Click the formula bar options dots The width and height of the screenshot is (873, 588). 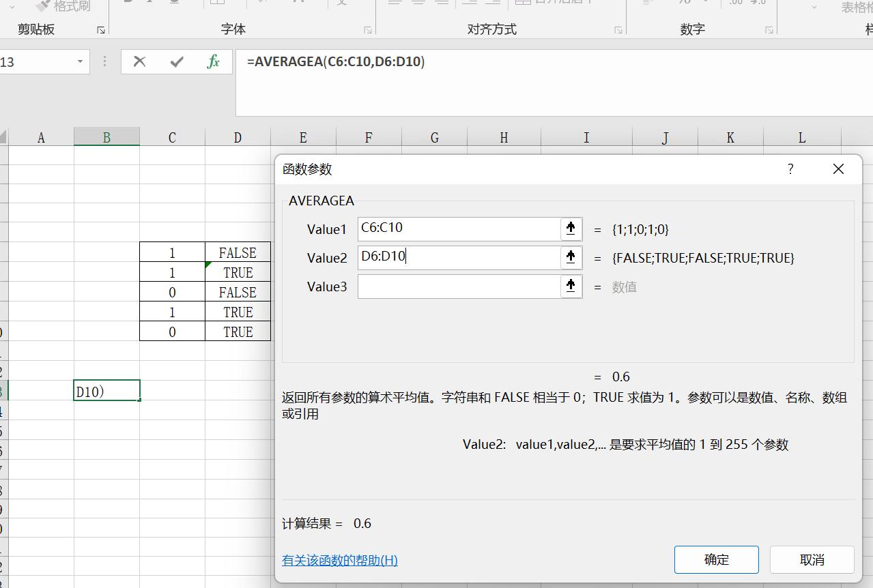tap(104, 61)
